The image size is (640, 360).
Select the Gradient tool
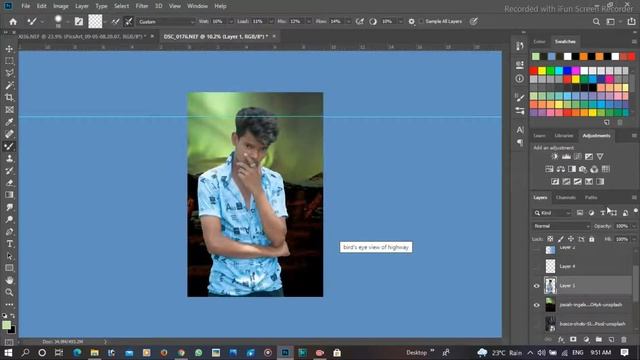9,195
